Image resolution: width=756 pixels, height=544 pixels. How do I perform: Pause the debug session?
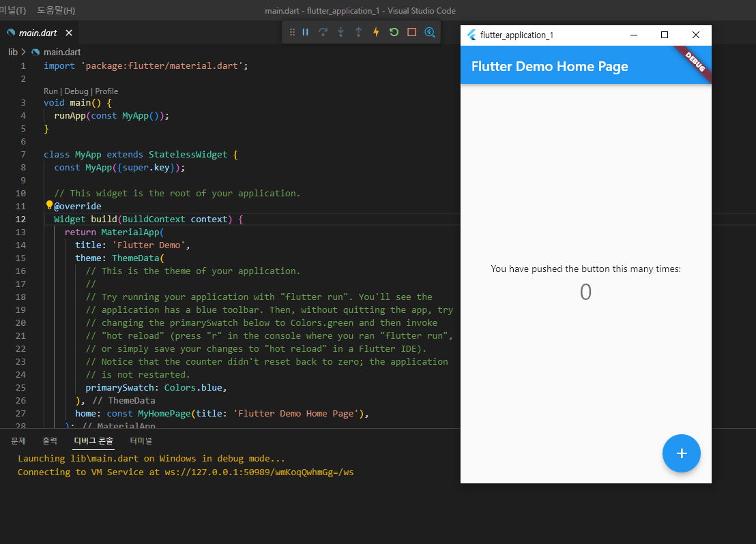pyautogui.click(x=305, y=32)
